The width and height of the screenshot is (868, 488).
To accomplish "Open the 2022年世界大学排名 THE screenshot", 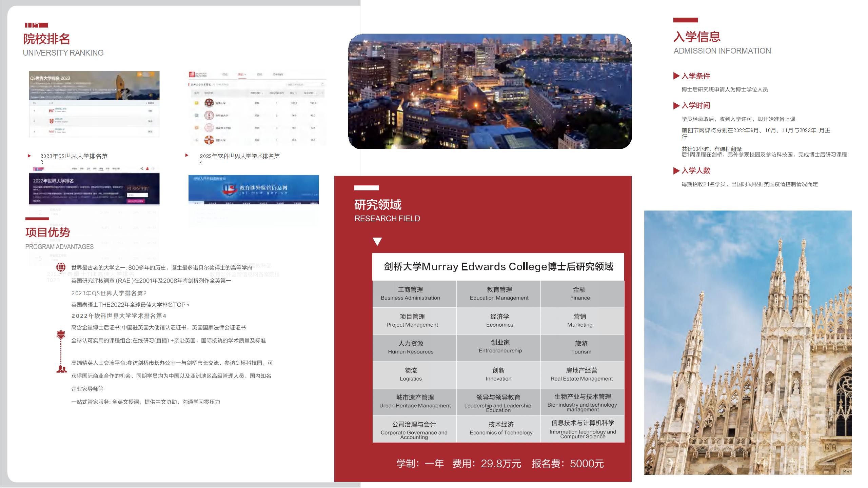I will tap(94, 186).
